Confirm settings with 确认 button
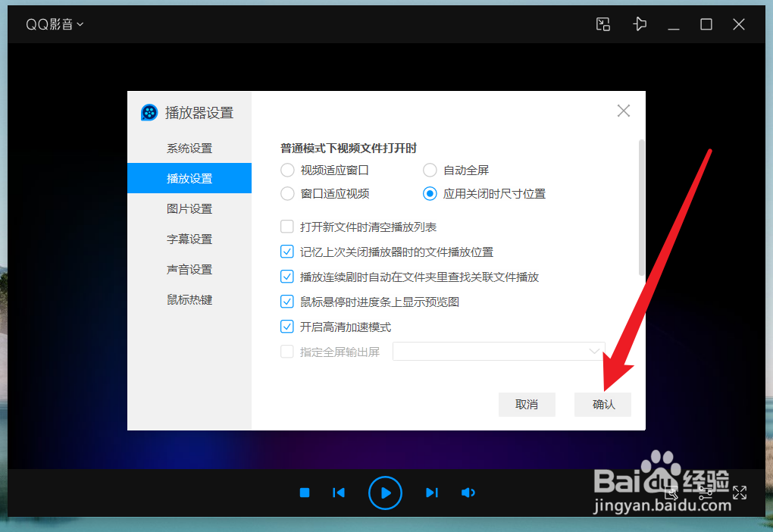This screenshot has width=773, height=532. tap(603, 404)
